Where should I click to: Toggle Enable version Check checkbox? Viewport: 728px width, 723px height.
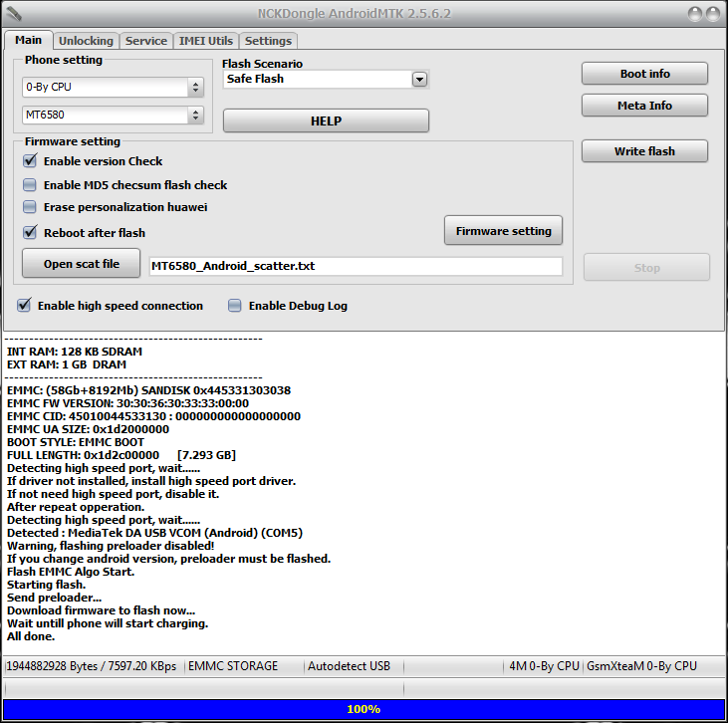pyautogui.click(x=30, y=160)
